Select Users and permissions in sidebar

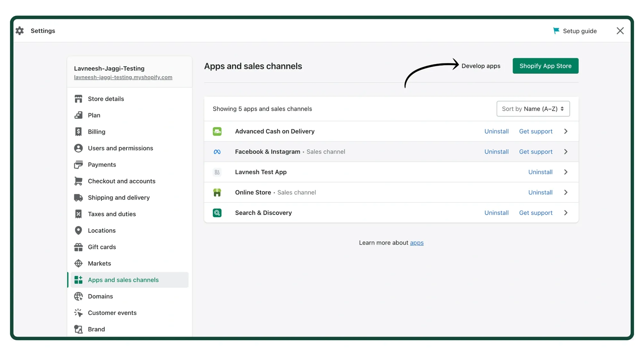point(120,148)
